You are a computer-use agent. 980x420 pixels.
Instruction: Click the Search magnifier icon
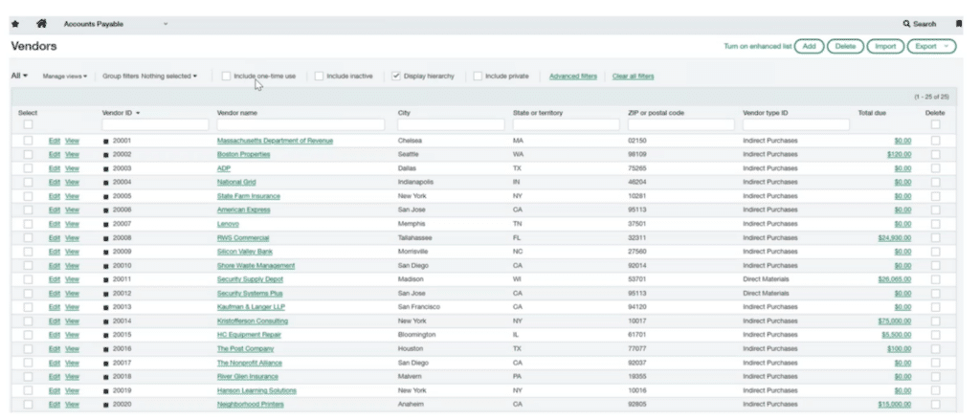[x=907, y=23]
